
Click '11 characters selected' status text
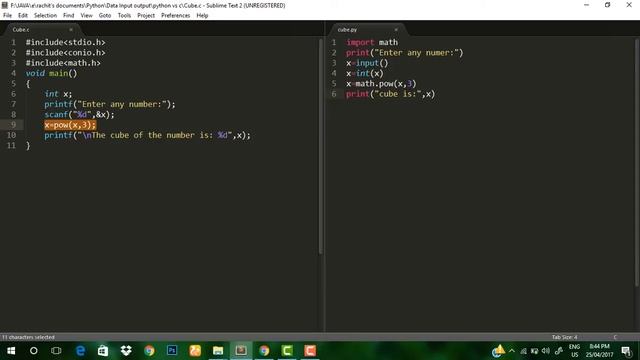[x=28, y=337]
